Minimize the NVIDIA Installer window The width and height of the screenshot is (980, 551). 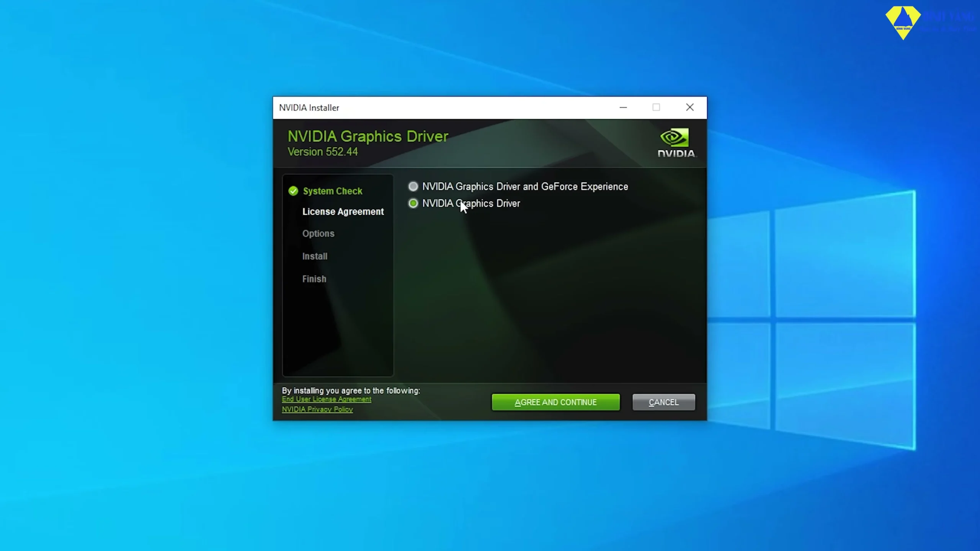pyautogui.click(x=623, y=108)
